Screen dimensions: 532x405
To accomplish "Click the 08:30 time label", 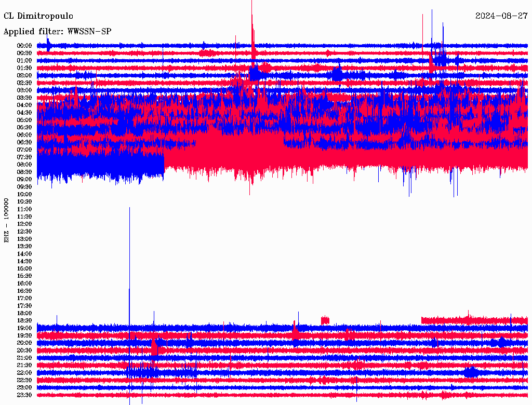I will click(24, 172).
